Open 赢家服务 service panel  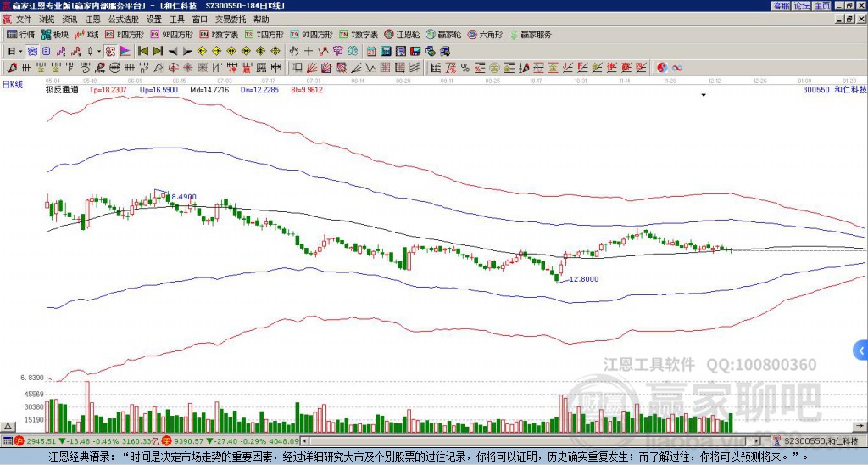tap(531, 34)
